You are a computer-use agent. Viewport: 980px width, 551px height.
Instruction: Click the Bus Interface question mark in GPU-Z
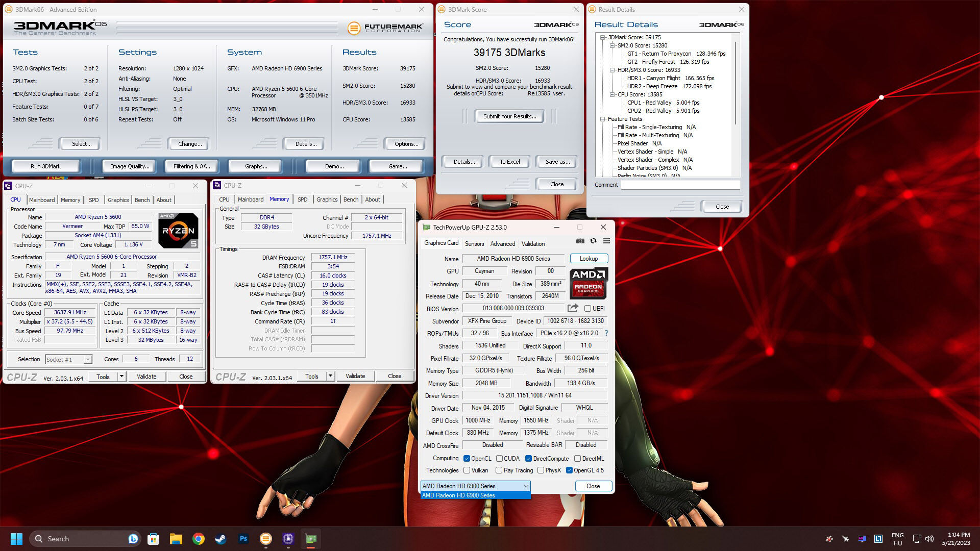pyautogui.click(x=606, y=333)
